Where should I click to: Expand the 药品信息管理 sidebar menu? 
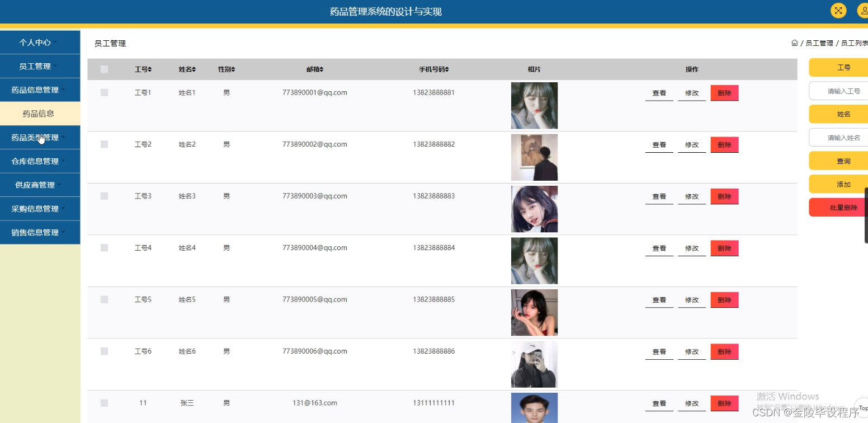tap(40, 90)
